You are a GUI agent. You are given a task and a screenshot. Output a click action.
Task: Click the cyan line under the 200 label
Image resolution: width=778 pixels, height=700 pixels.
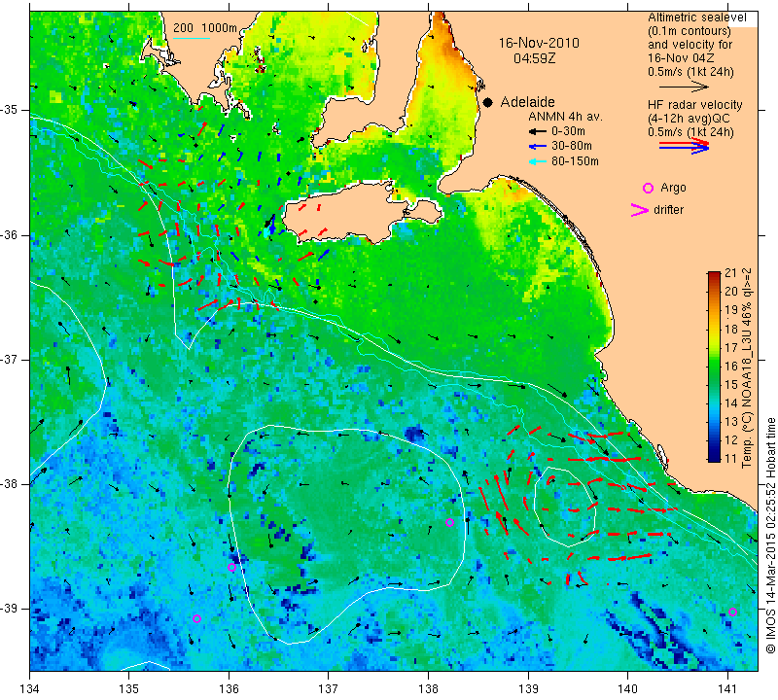point(192,39)
